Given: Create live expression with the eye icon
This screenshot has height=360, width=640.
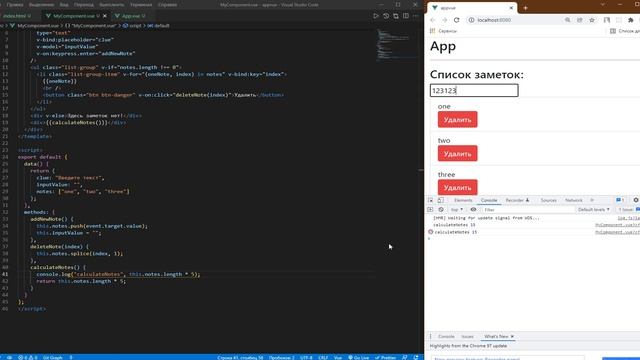Looking at the screenshot, I should tap(473, 209).
